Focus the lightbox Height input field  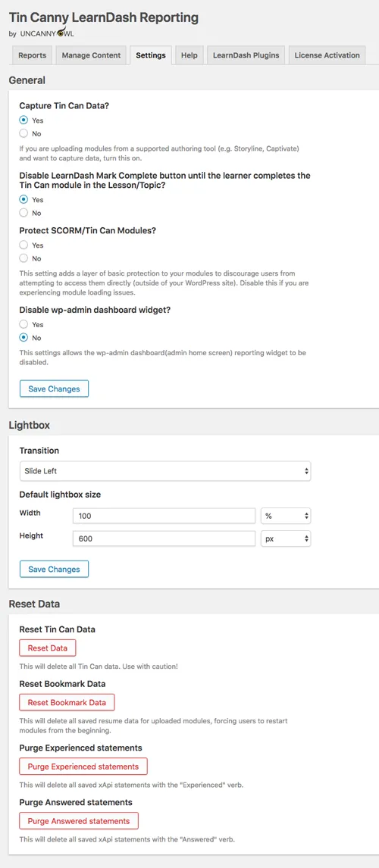point(164,539)
